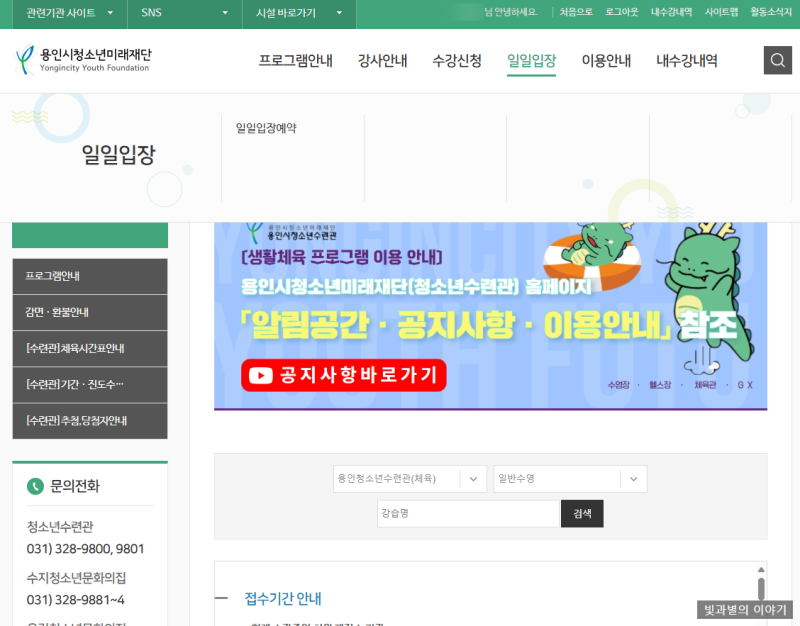Screen dimensions: 800x626
Task: Open sidebar item [수련관]체육시간표안내
Action: click(90, 348)
